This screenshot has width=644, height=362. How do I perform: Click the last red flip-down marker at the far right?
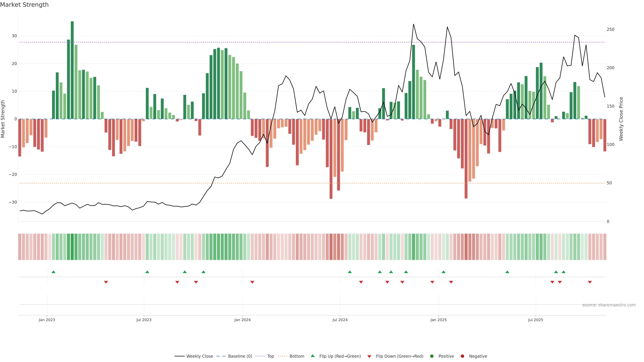pos(590,282)
